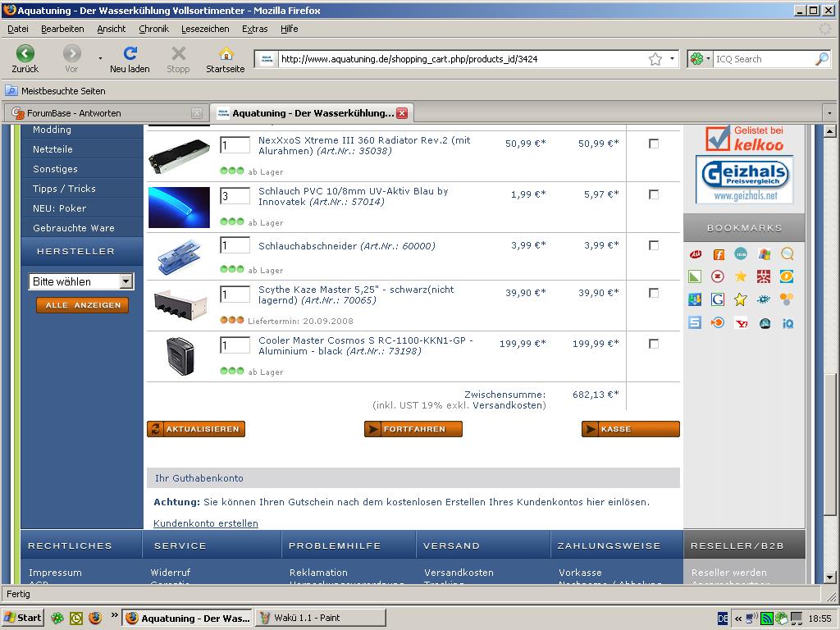The image size is (840, 630).
Task: Open the Datei menu
Action: [18, 29]
